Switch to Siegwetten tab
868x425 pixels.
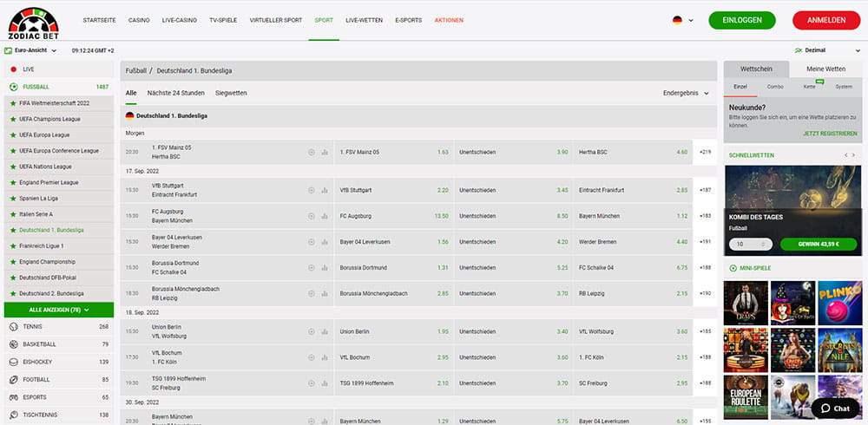[231, 94]
